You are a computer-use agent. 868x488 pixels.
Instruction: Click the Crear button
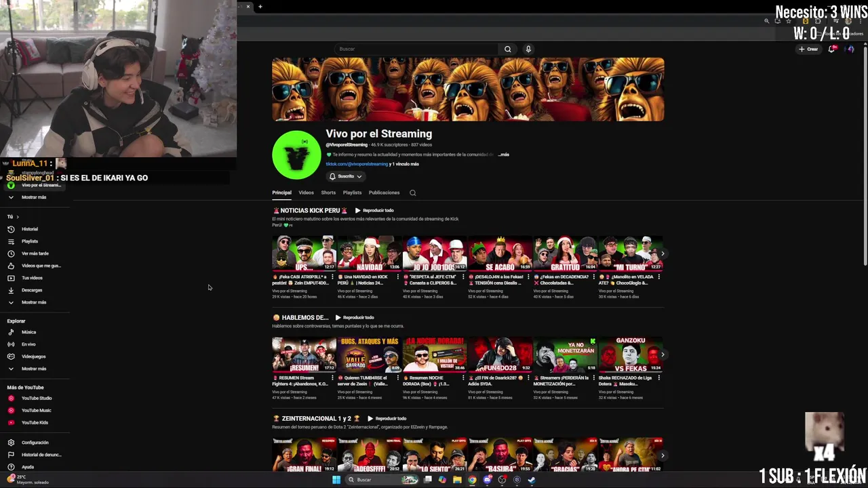[x=808, y=49]
